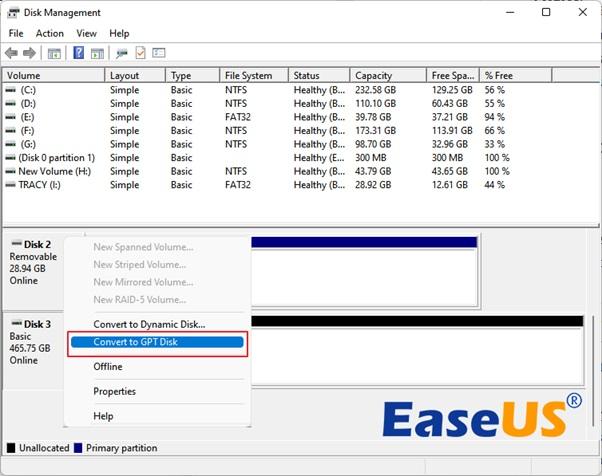
Task: Open the Action menu
Action: point(49,33)
